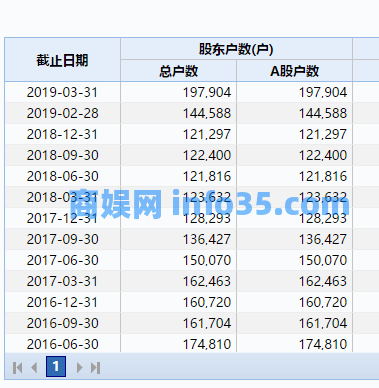Select the date cell 2017-12-31
Screen dimensions: 379x388
click(x=62, y=218)
